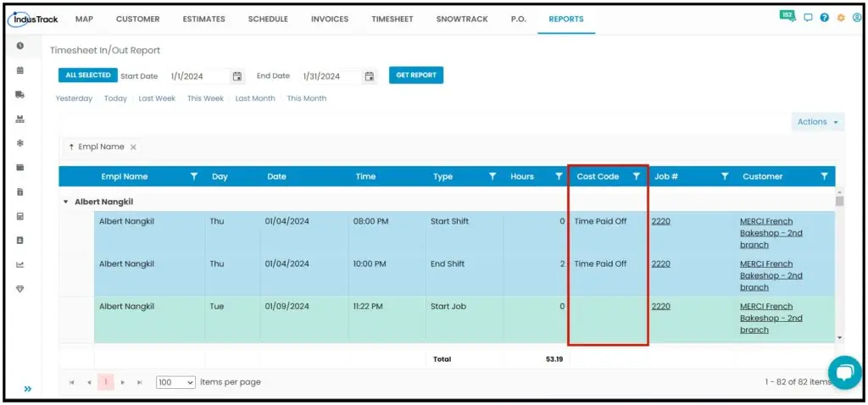Open the settings gear icon

[x=841, y=18]
